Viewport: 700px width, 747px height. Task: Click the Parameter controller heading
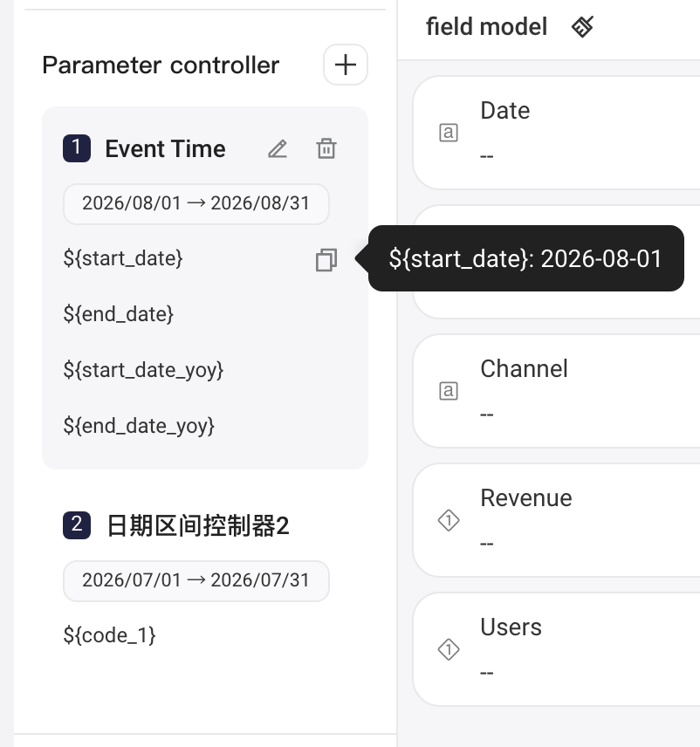click(161, 65)
